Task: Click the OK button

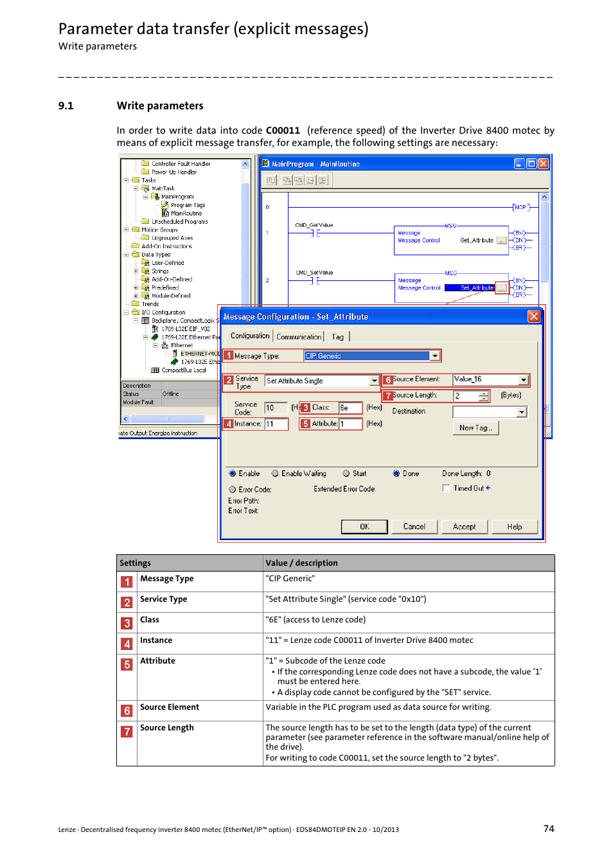Action: 364,527
